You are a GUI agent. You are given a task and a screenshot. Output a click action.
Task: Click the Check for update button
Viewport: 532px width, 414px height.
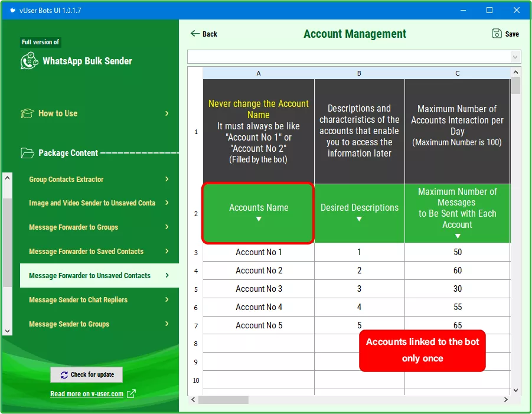tap(87, 374)
